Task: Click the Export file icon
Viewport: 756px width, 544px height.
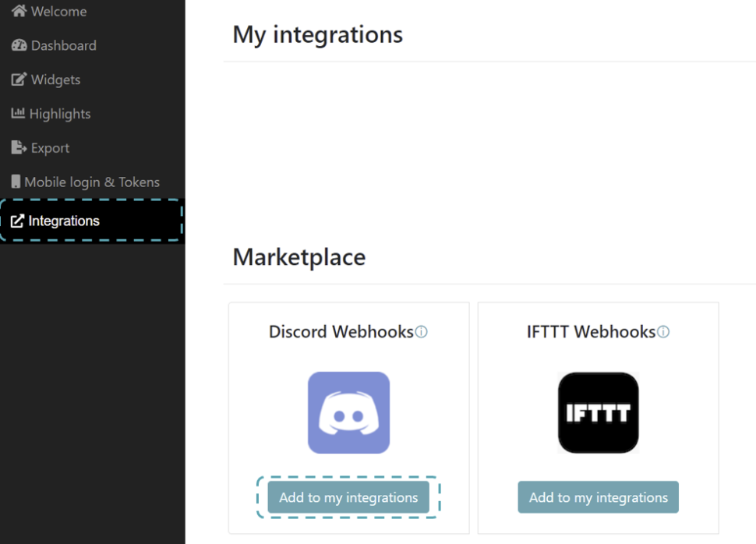Action: [x=19, y=147]
